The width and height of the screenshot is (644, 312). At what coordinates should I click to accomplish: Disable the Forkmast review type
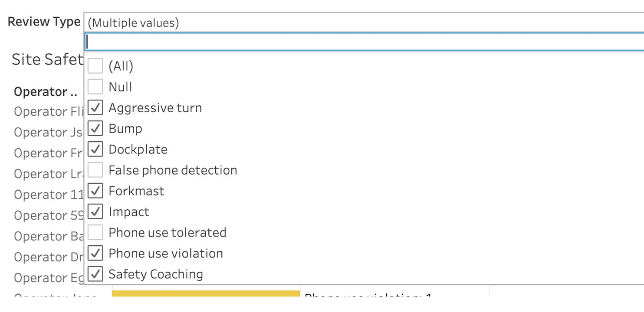(x=95, y=191)
